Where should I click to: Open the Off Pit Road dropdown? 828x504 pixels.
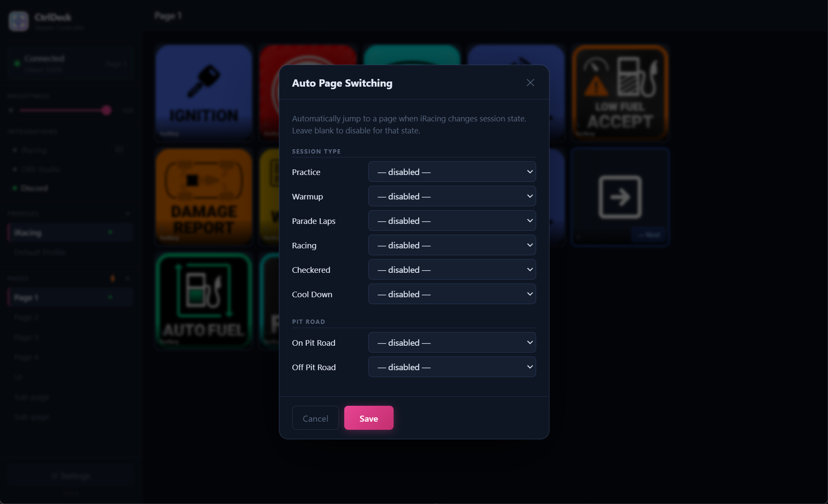[452, 367]
